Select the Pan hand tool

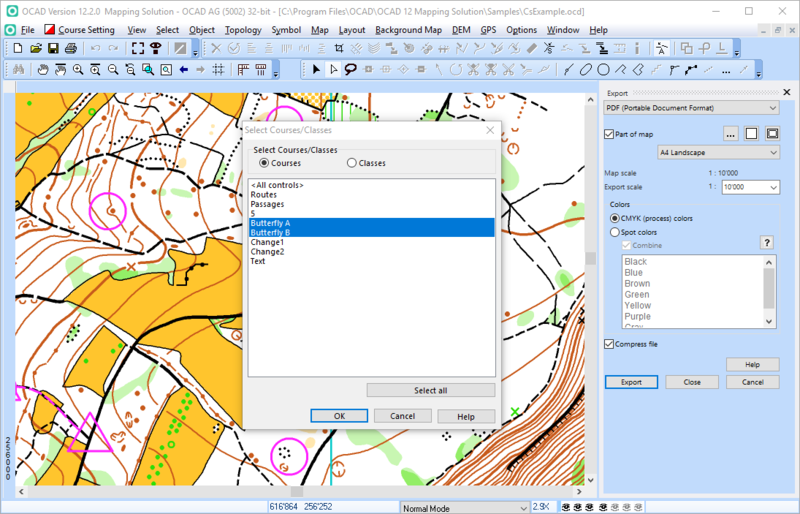tap(43, 69)
